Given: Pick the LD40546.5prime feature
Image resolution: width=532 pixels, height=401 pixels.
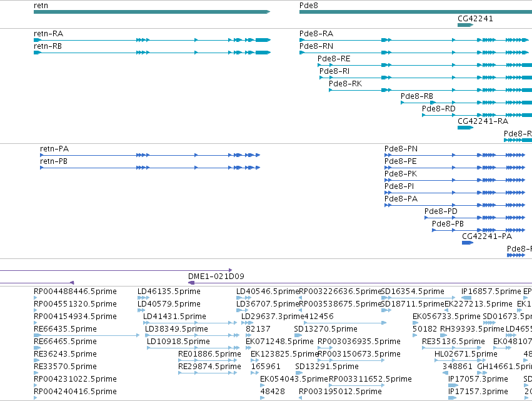Looking at the screenshot, I should (x=268, y=292).
